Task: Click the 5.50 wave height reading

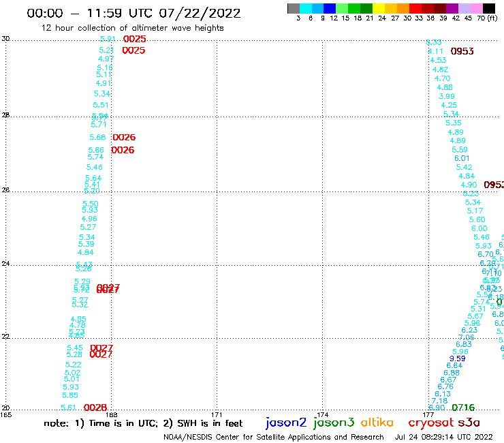Action: coord(91,204)
